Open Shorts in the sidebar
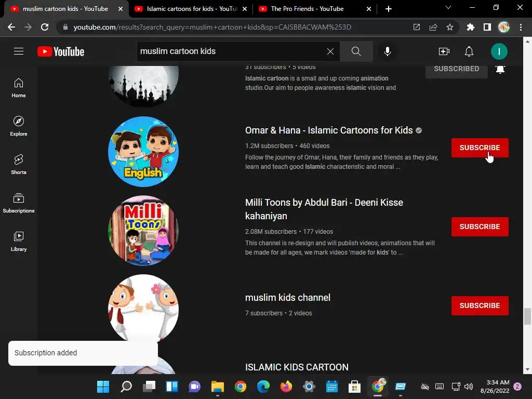The width and height of the screenshot is (532, 399). 19,165
